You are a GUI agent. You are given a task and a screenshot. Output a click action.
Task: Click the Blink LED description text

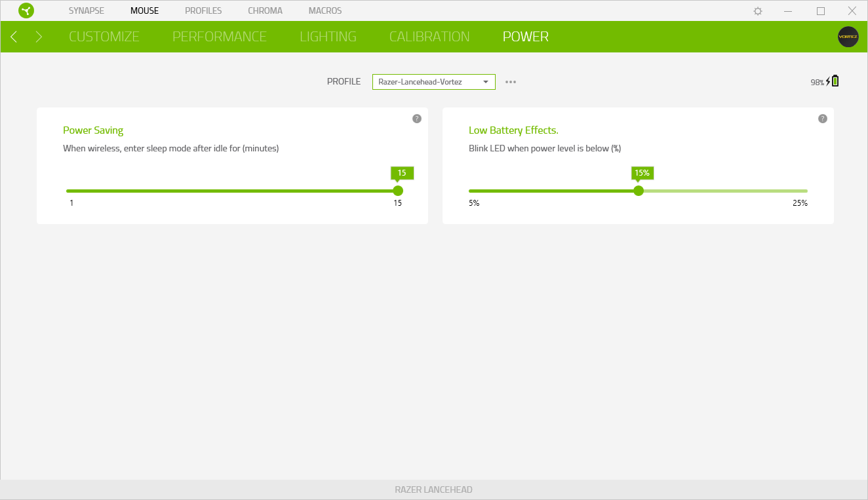click(545, 149)
